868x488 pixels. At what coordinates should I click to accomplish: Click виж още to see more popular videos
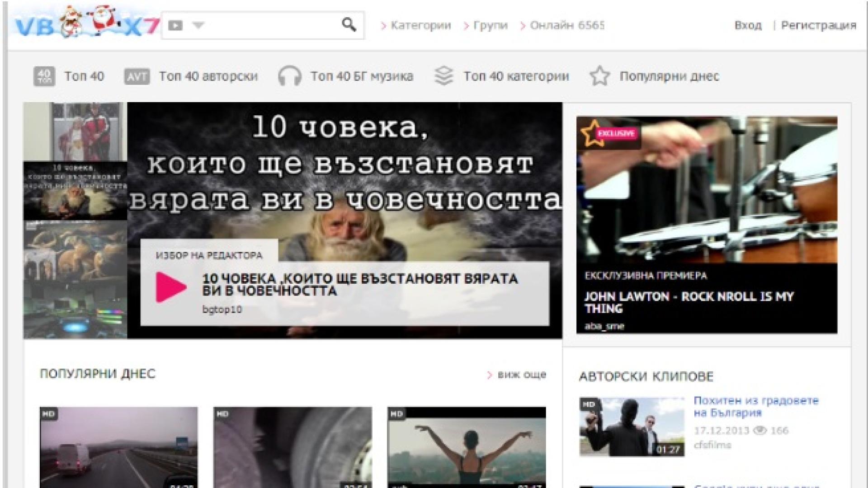point(521,374)
